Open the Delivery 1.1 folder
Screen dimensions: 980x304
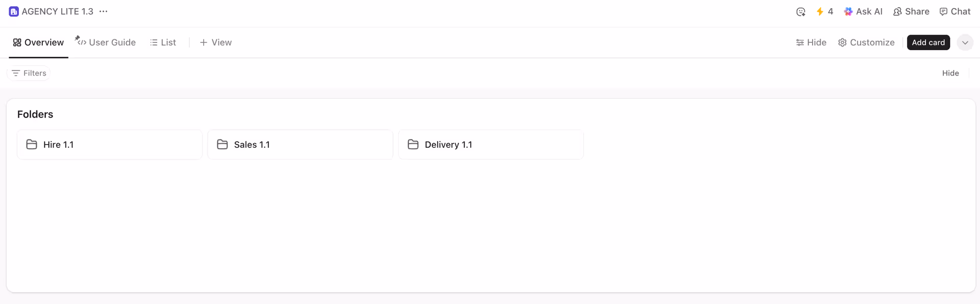[x=491, y=145]
